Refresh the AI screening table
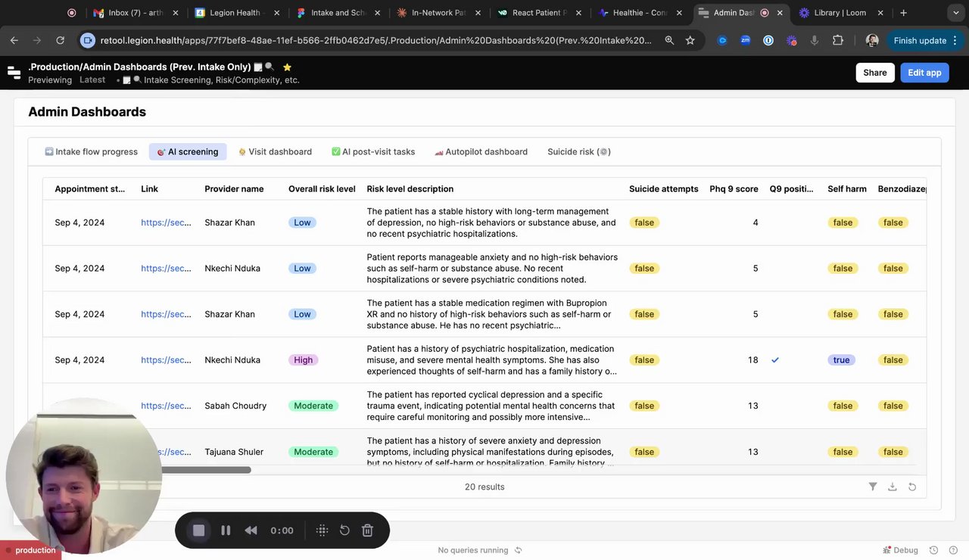The image size is (969, 560). point(912,487)
